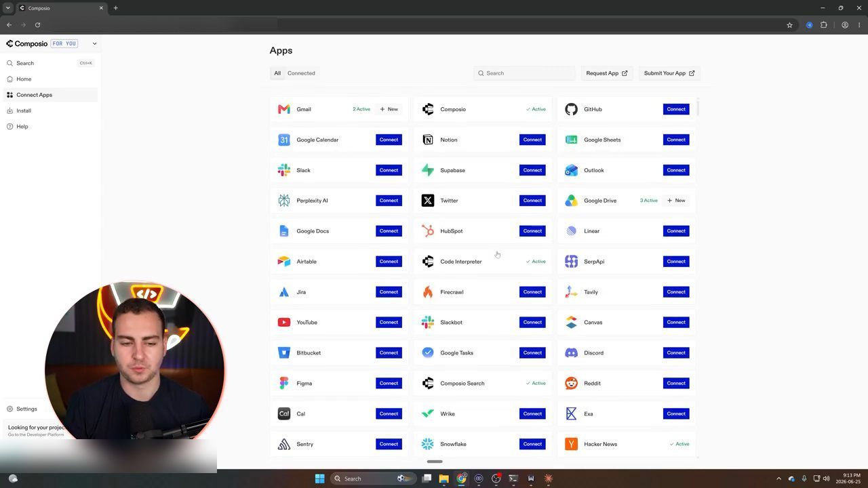Click the HubSpot logo icon

[x=428, y=231]
